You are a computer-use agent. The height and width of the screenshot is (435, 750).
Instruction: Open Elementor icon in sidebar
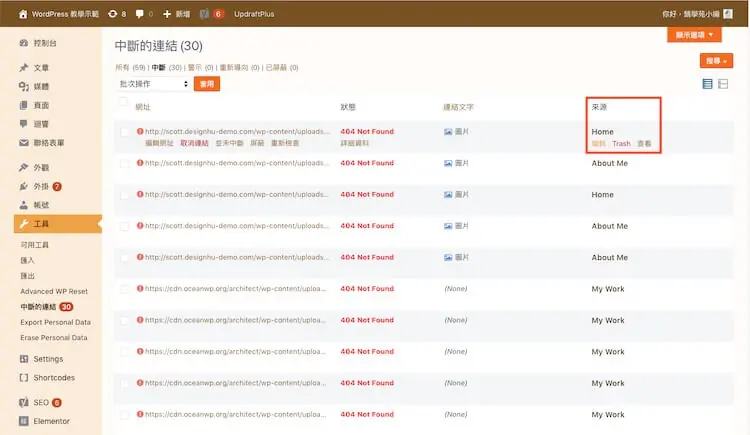point(23,421)
